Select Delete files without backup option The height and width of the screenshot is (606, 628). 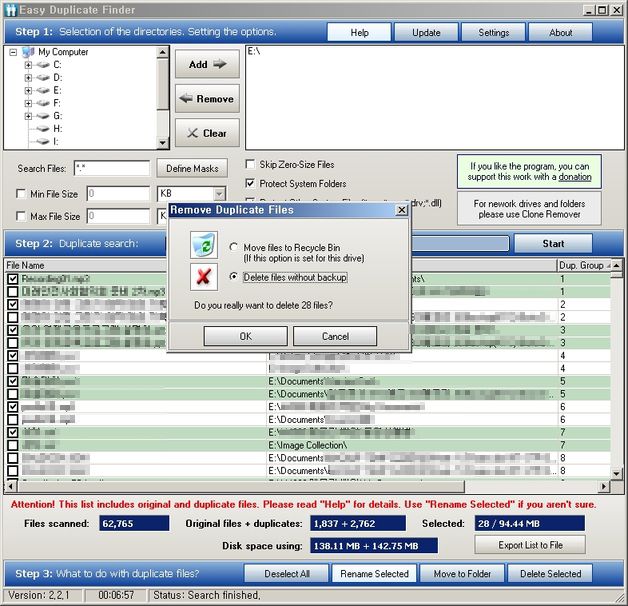233,277
